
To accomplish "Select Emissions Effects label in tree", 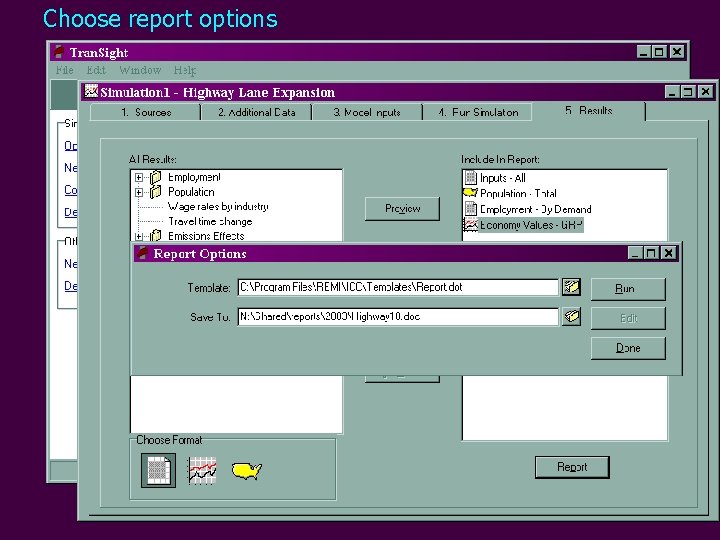I will [x=206, y=236].
